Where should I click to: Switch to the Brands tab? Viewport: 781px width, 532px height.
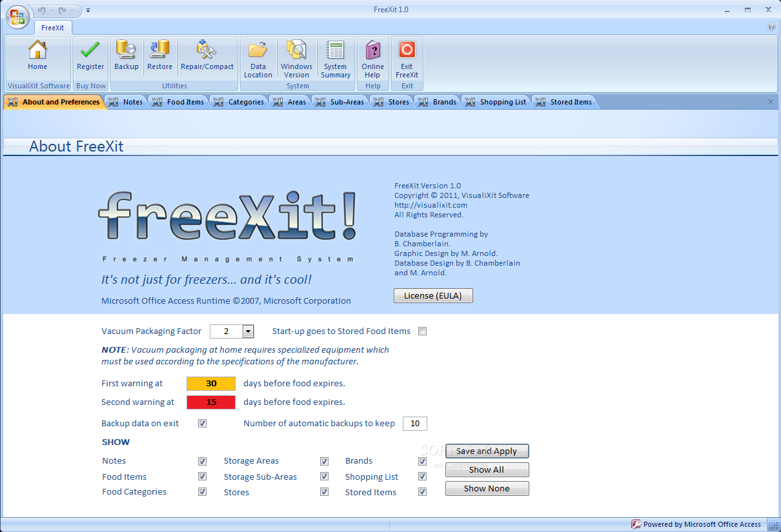[438, 102]
